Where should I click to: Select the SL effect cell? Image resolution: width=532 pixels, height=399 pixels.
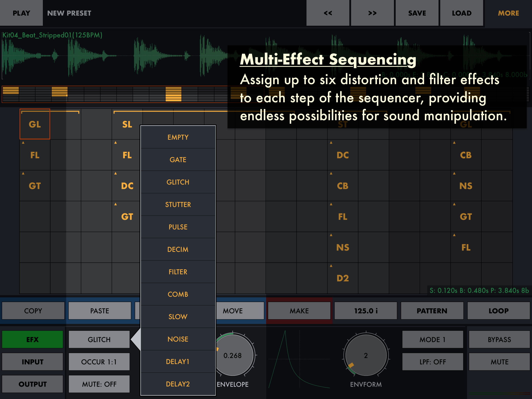tap(127, 124)
